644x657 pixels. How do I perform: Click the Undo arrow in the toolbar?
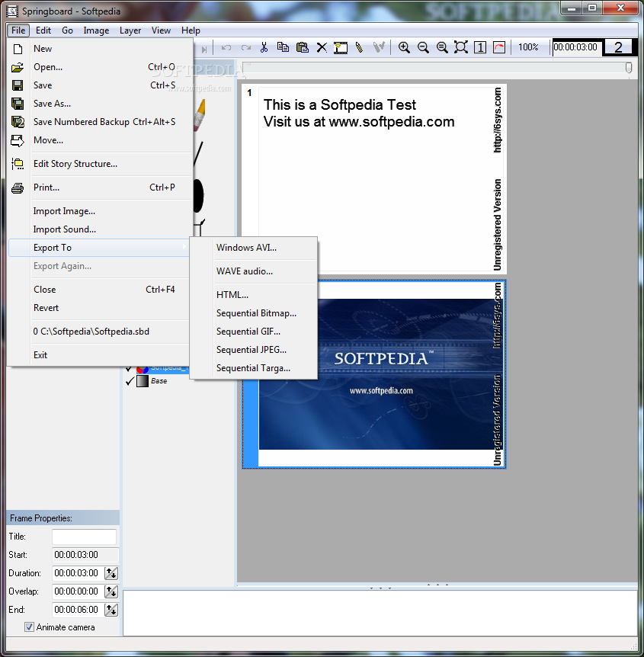pyautogui.click(x=226, y=48)
